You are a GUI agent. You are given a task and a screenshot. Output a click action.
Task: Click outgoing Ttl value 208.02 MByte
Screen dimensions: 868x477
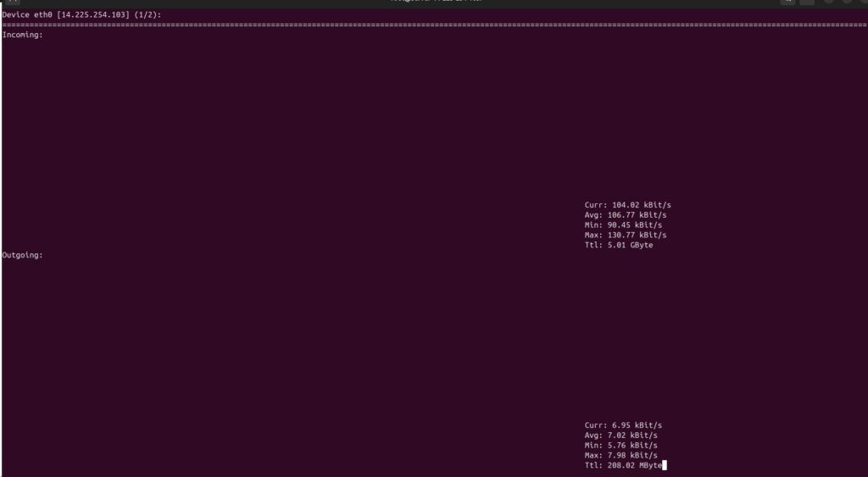coord(636,465)
